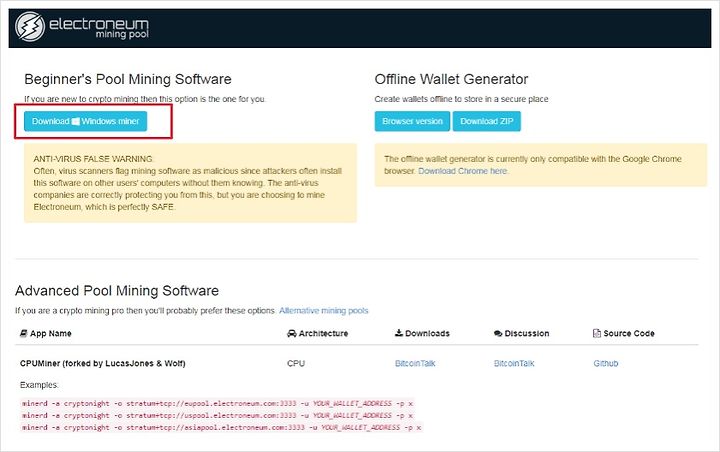Click the Download ZIP button

click(487, 121)
